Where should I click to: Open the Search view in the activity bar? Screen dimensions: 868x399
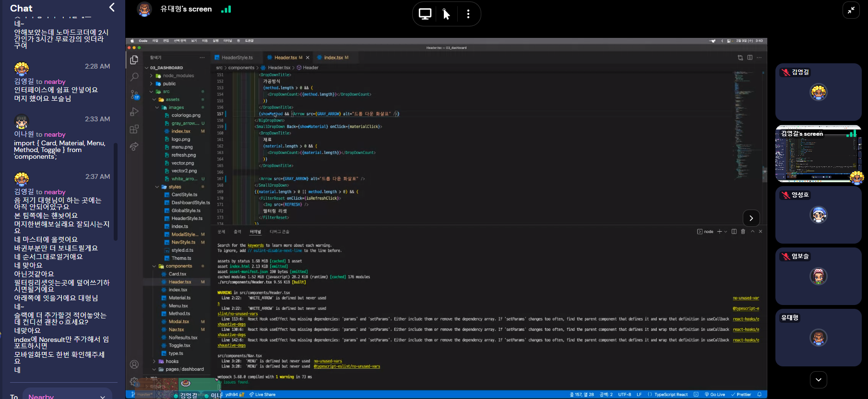(x=134, y=77)
